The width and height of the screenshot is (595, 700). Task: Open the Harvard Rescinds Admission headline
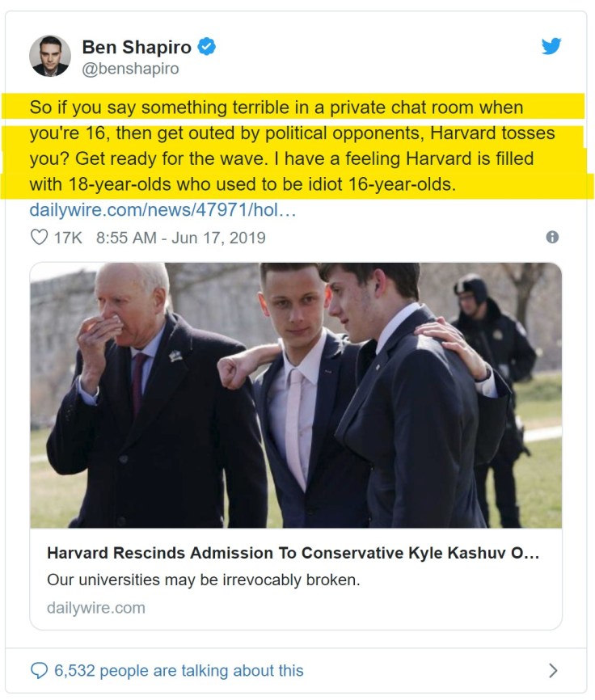click(293, 554)
